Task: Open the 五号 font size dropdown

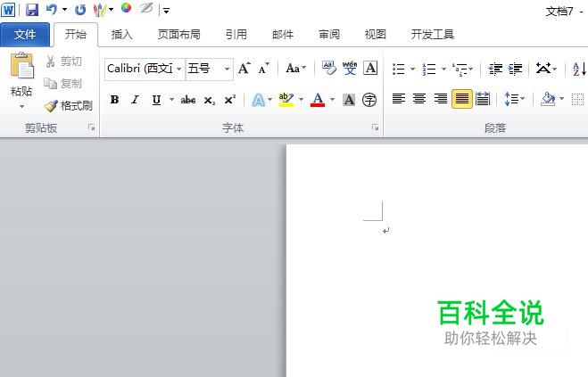Action: pos(227,69)
